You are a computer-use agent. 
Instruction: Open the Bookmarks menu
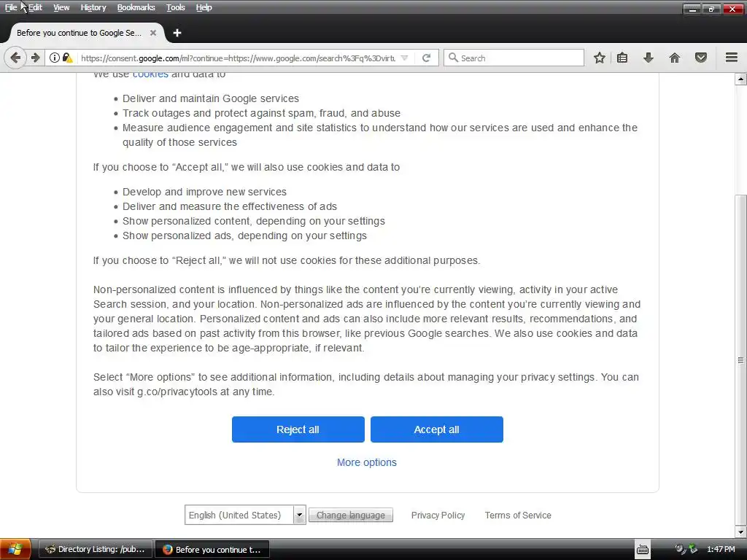pos(136,7)
